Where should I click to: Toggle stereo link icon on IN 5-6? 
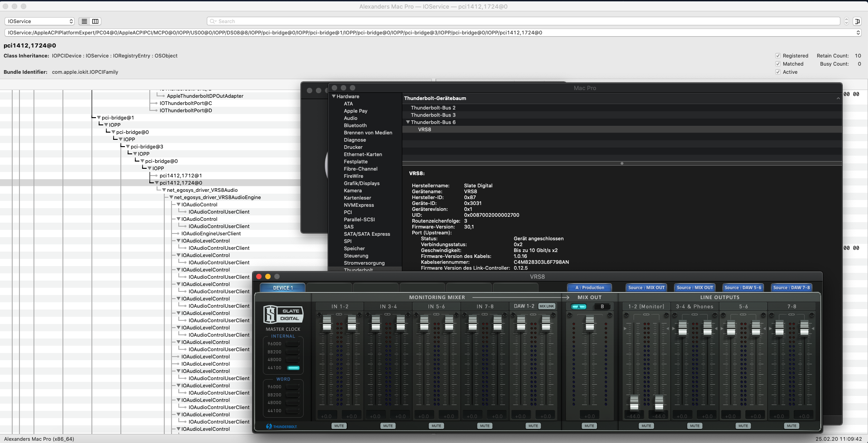point(436,314)
